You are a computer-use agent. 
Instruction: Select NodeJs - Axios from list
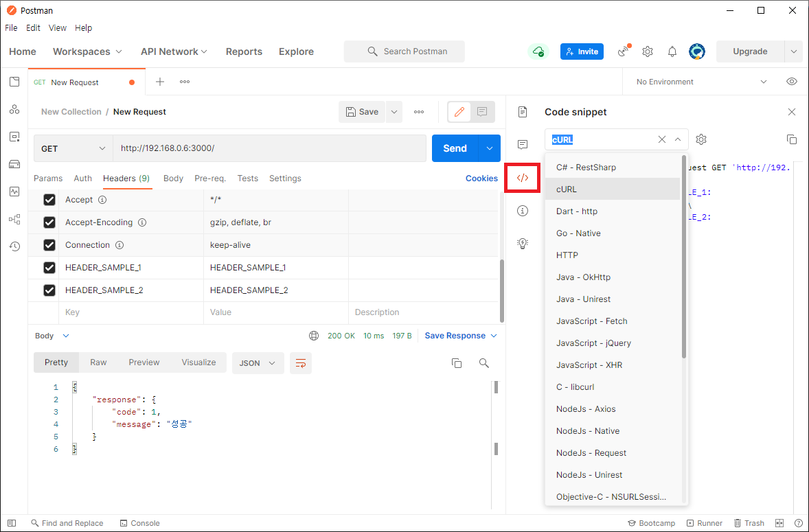click(613, 409)
